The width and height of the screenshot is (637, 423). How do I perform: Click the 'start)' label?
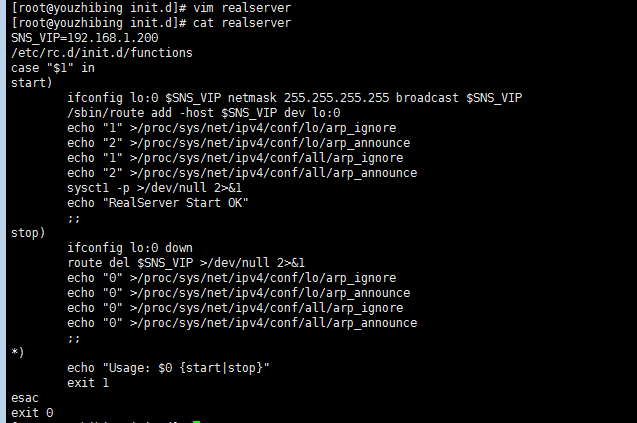pos(32,83)
